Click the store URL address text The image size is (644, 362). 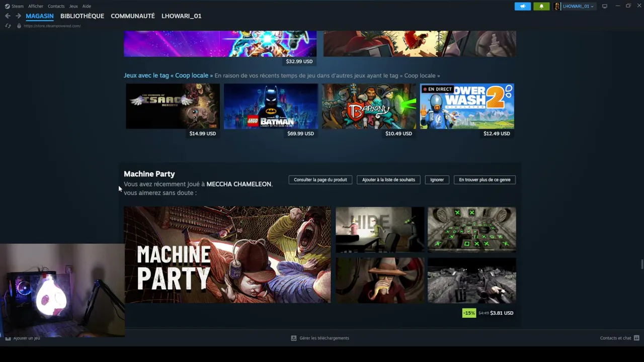pos(52,26)
